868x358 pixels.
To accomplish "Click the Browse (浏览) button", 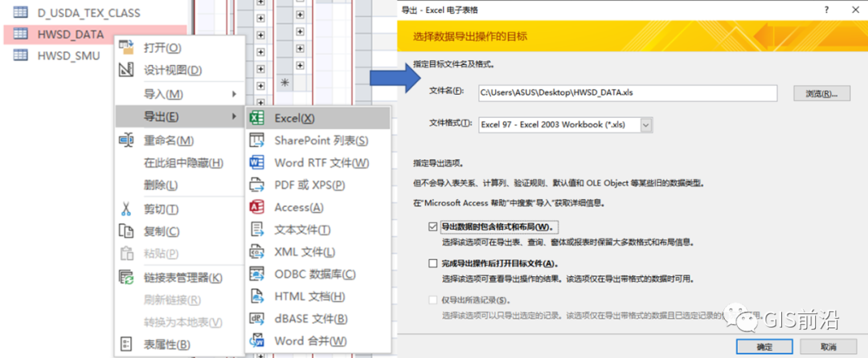I will pyautogui.click(x=821, y=93).
